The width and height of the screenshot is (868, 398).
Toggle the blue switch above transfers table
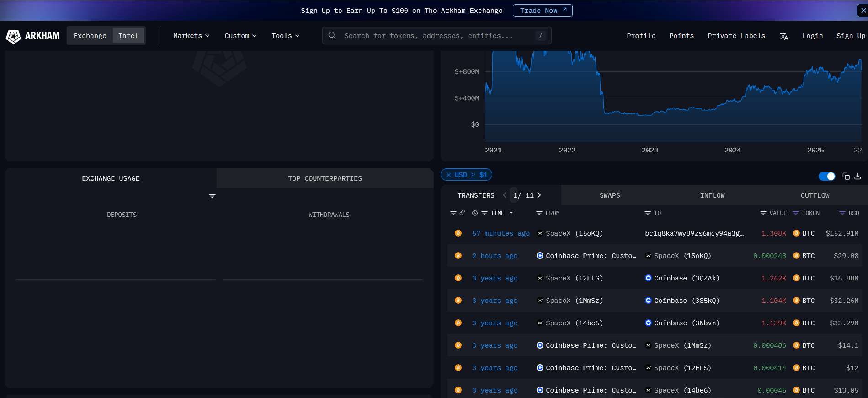(x=827, y=176)
